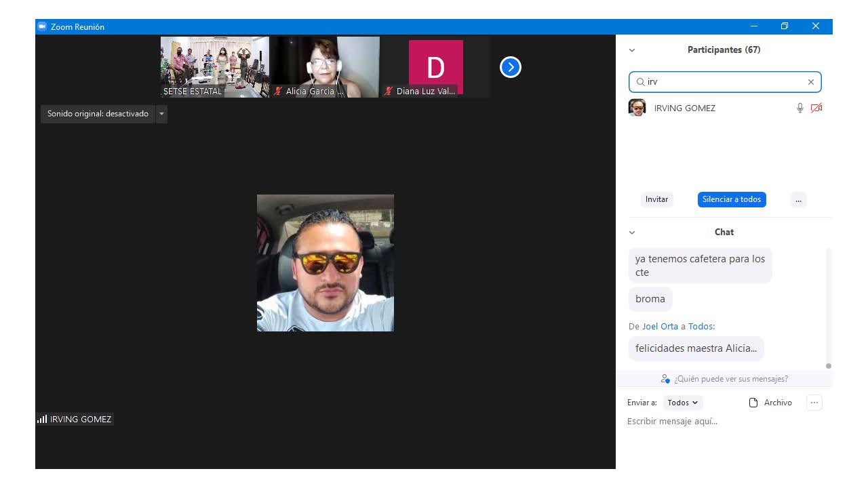Show next video thumbnails with the arrow button
Screen dimensions: 868x488
pos(511,67)
